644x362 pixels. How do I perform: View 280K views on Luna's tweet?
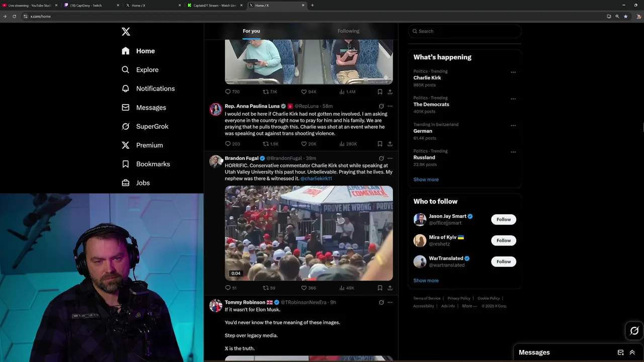coord(348,144)
